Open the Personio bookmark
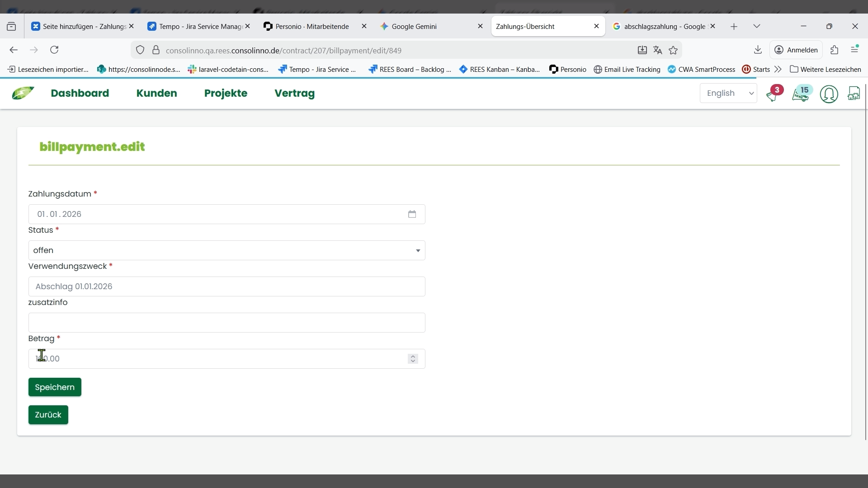 click(x=568, y=69)
